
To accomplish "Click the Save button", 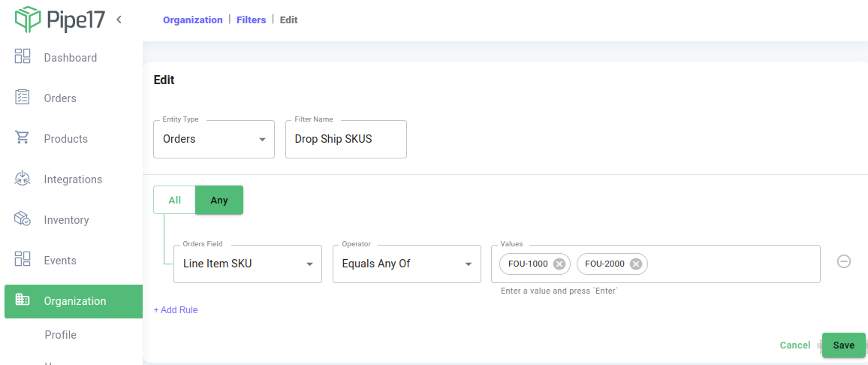I will (844, 345).
